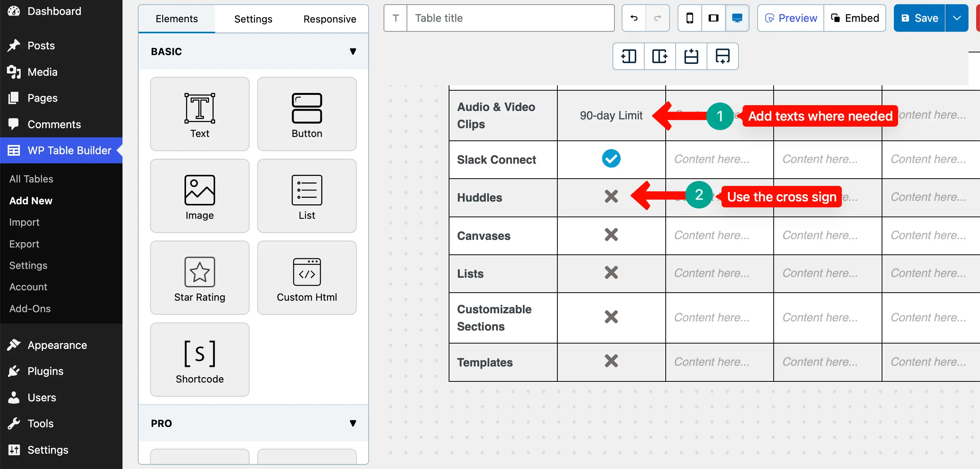Select desktop view toggle
Image resolution: width=980 pixels, height=469 pixels.
[737, 18]
